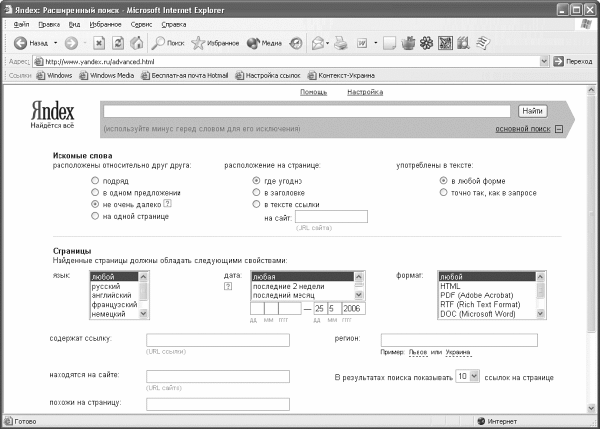The height and width of the screenshot is (429, 600).
Task: Click the Print icon in the toolbar
Action: (x=341, y=43)
